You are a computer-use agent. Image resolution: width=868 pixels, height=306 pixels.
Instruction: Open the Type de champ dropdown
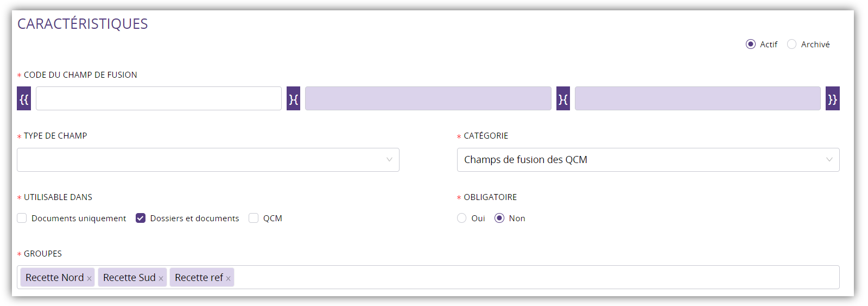click(x=208, y=160)
